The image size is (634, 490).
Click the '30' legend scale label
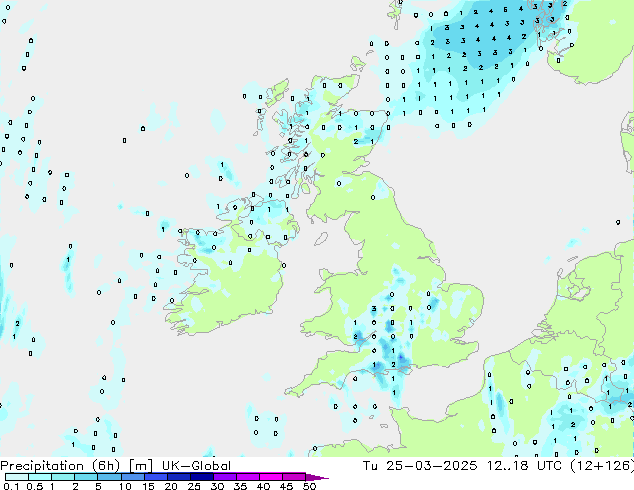[217, 486]
